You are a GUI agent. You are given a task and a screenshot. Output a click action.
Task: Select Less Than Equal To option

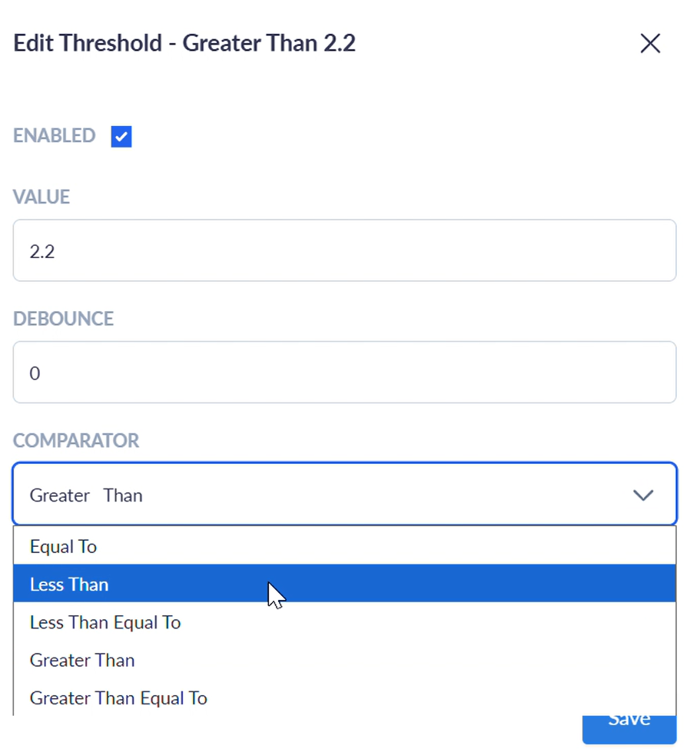pyautogui.click(x=105, y=622)
